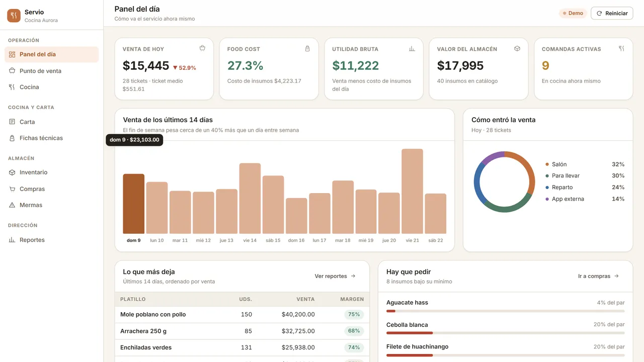Click the Fichas técnicas lock icon
Viewport: 644px width, 362px height.
click(x=12, y=138)
